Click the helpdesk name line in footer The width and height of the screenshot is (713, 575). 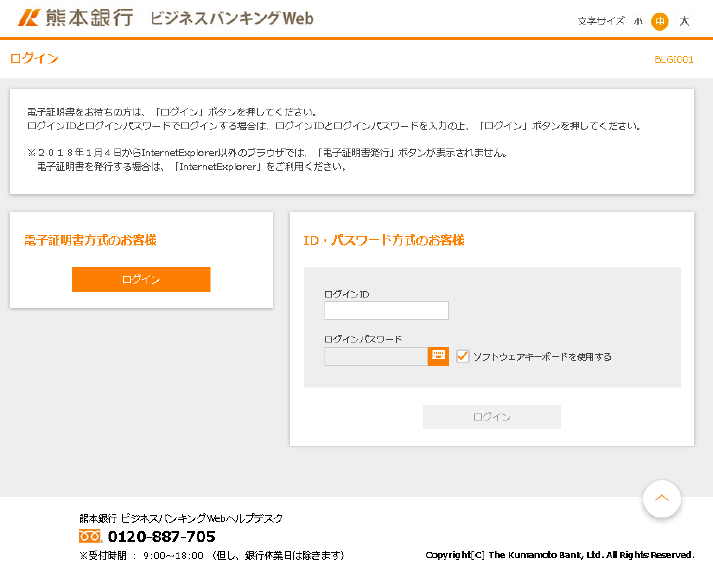coord(181,518)
